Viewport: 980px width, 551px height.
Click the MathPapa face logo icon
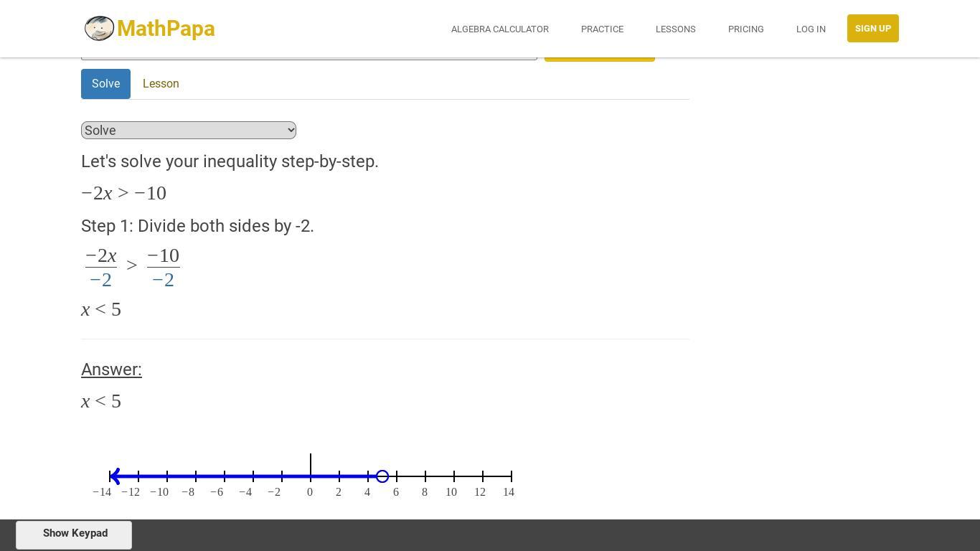tap(99, 28)
